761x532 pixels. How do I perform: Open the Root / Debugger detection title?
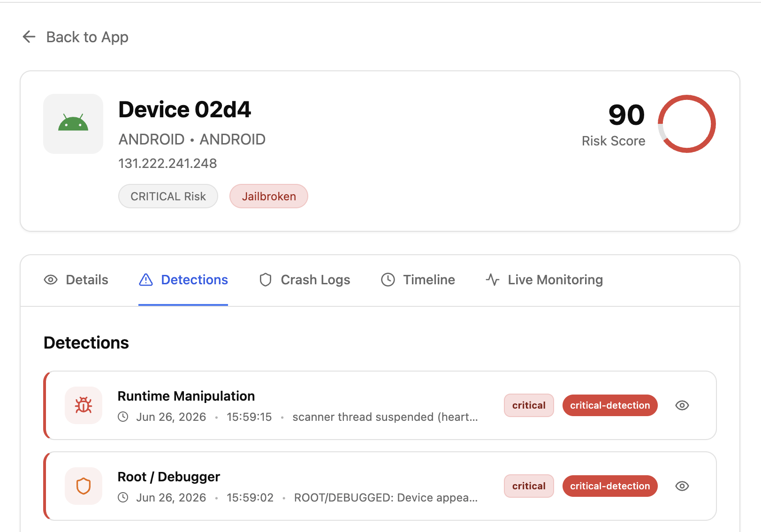click(x=169, y=477)
